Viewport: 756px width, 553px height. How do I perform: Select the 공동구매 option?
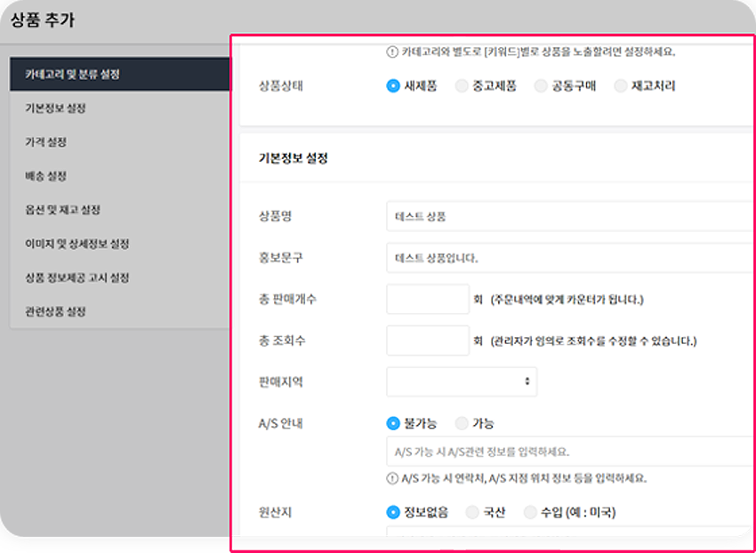point(540,86)
